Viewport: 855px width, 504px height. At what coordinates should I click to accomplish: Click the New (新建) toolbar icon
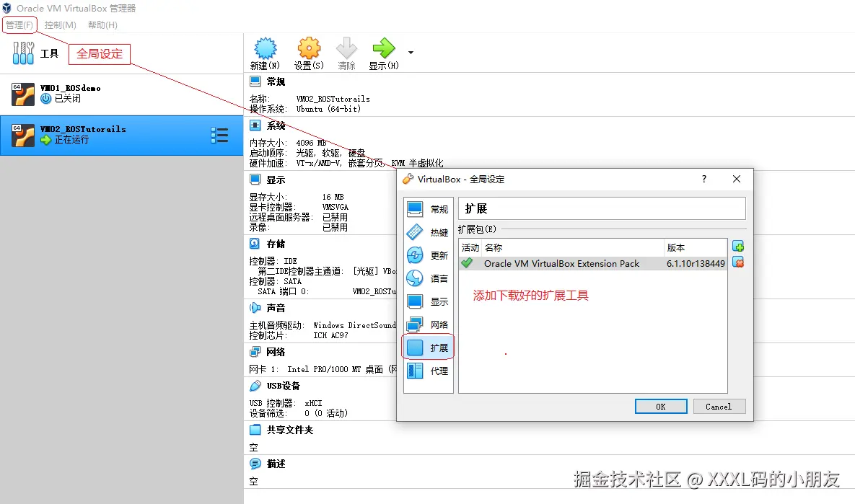click(265, 48)
